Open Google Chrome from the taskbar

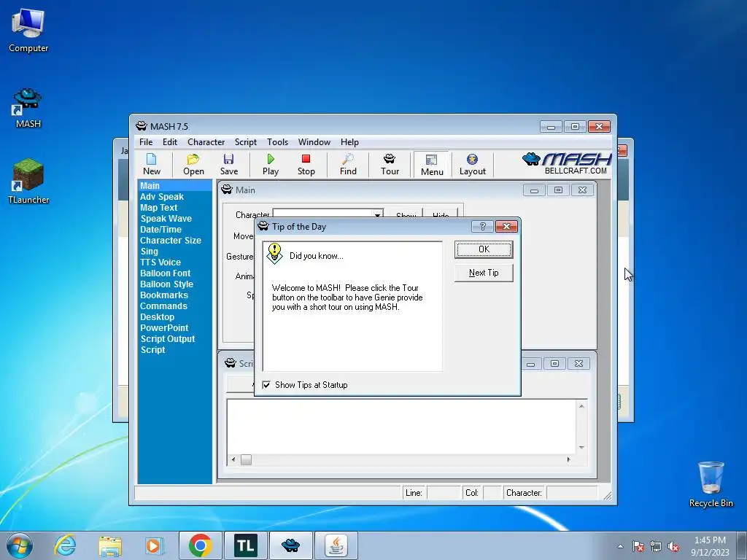(201, 545)
